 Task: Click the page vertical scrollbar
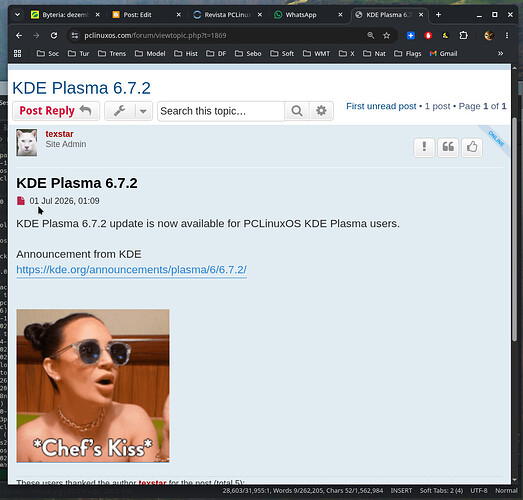pos(514,229)
